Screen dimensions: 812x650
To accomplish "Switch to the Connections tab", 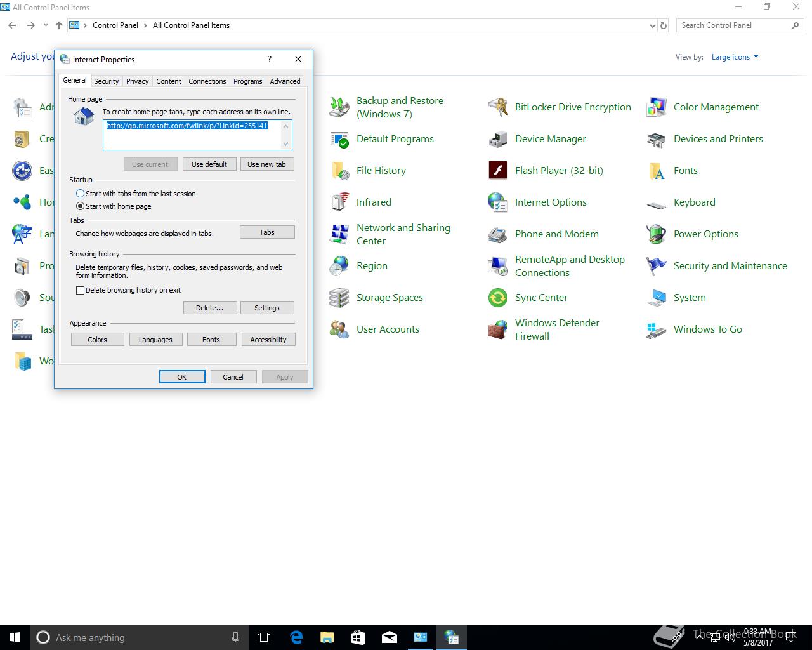I will pos(207,81).
